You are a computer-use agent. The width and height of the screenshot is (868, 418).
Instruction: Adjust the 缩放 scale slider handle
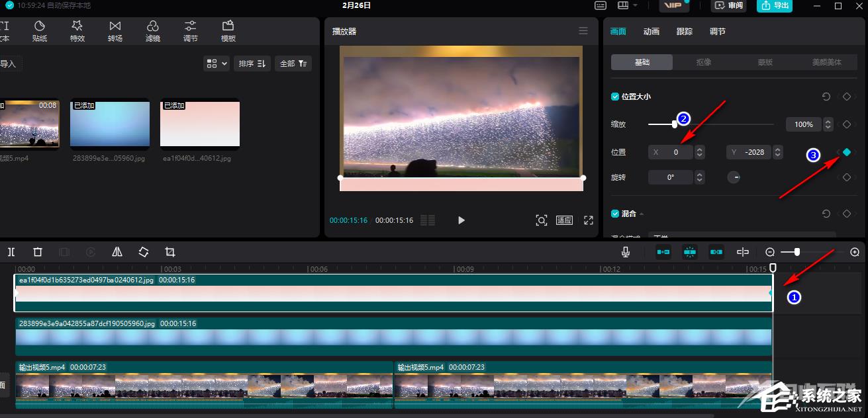(x=675, y=124)
